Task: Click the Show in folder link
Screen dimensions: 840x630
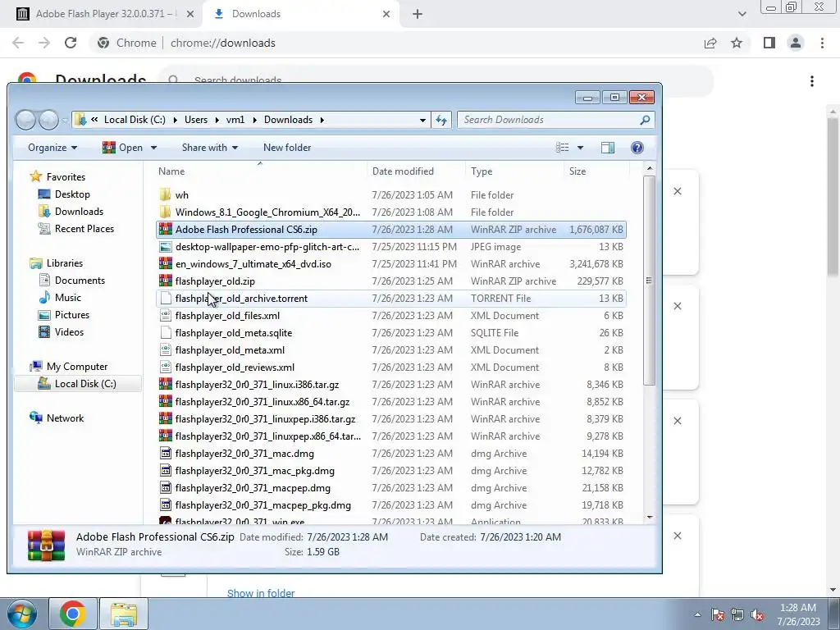Action: pyautogui.click(x=261, y=593)
